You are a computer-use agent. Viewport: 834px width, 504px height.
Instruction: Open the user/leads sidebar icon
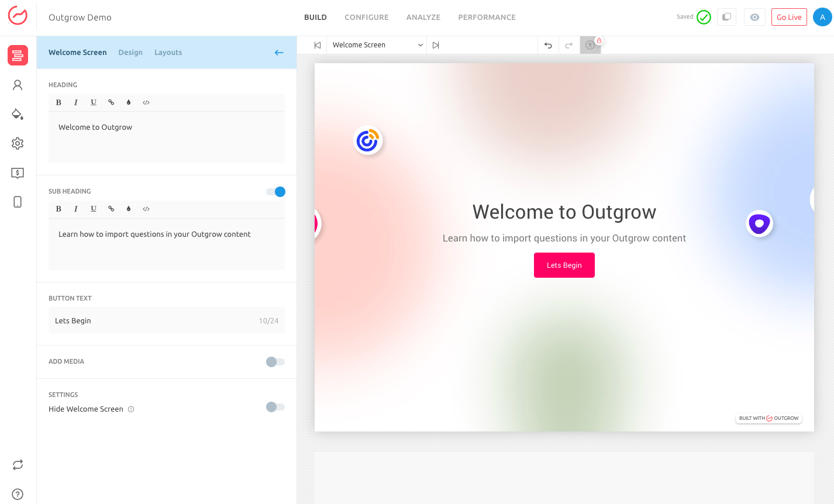18,85
